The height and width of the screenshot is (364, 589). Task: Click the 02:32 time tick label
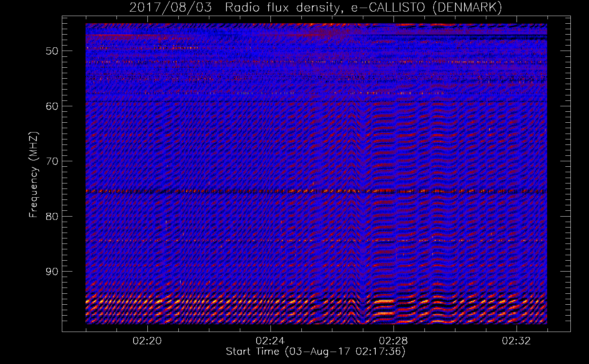pos(517,341)
